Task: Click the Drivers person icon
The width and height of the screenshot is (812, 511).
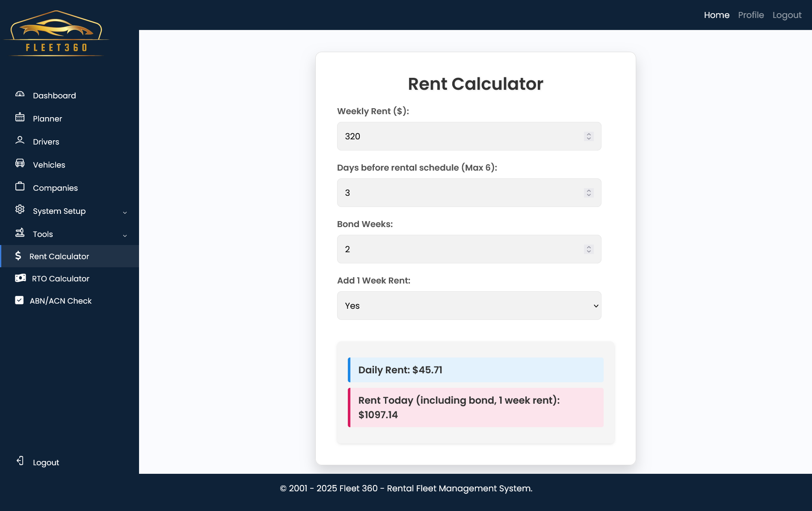Action: pyautogui.click(x=20, y=141)
